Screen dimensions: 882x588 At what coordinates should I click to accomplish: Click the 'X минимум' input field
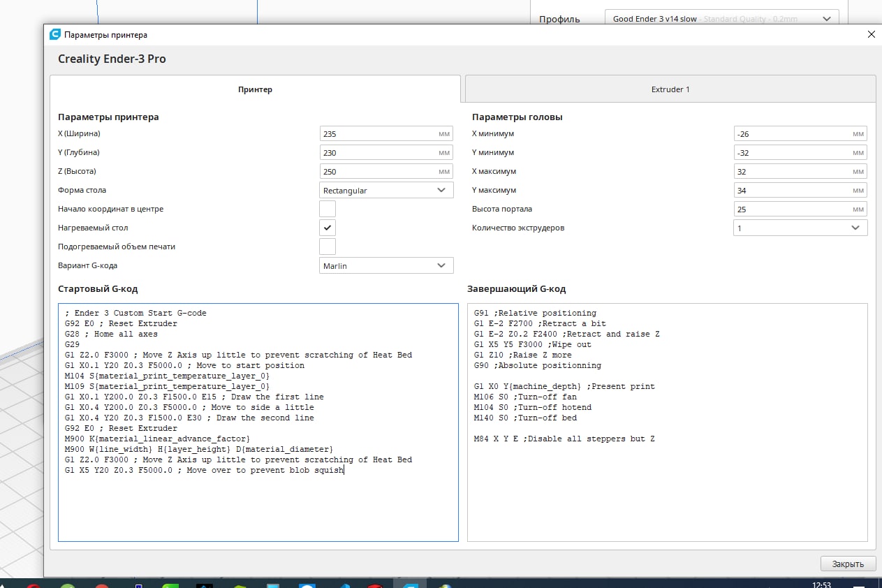[x=800, y=133]
